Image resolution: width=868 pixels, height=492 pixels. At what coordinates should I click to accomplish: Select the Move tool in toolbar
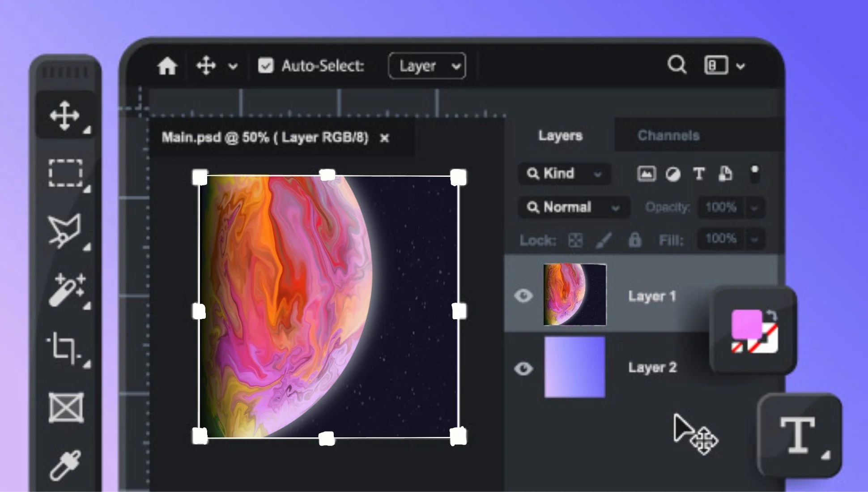[65, 116]
